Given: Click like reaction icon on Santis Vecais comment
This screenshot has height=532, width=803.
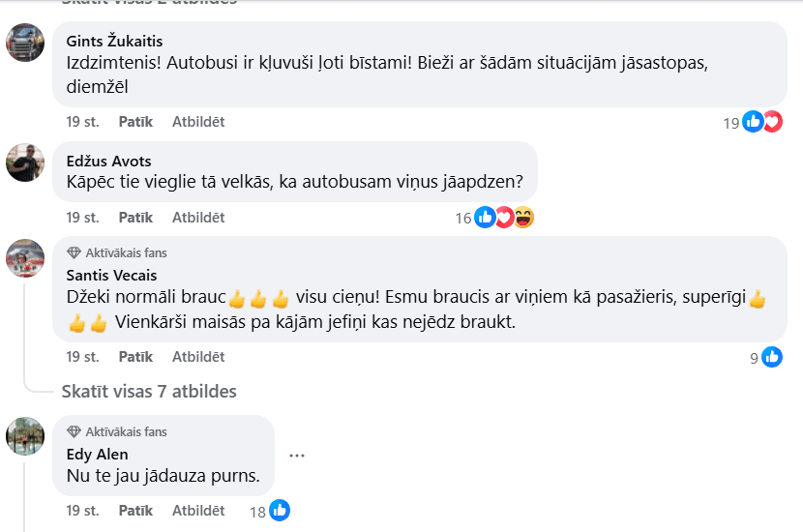Looking at the screenshot, I should coord(772,357).
